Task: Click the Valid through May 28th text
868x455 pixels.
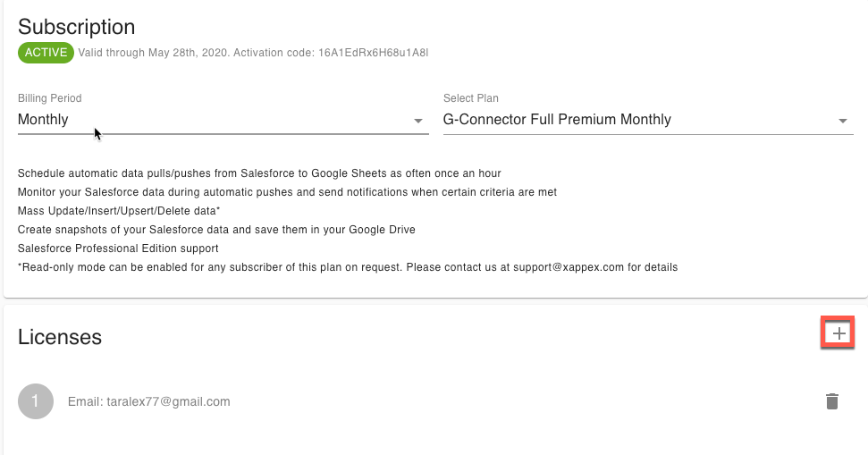Action: coord(154,53)
